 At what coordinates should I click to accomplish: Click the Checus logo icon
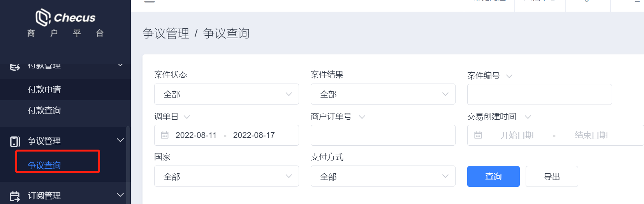43,17
